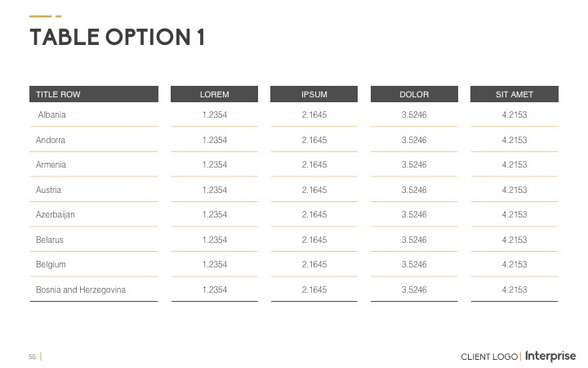Click the Armenia row label
Image resolution: width=588 pixels, height=368 pixels.
pos(51,165)
